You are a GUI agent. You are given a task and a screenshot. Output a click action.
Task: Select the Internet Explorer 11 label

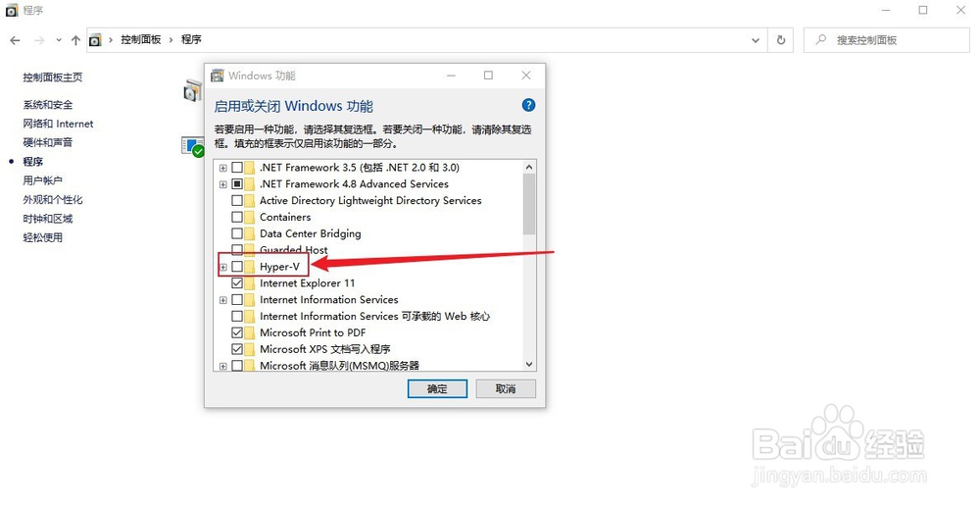click(307, 282)
